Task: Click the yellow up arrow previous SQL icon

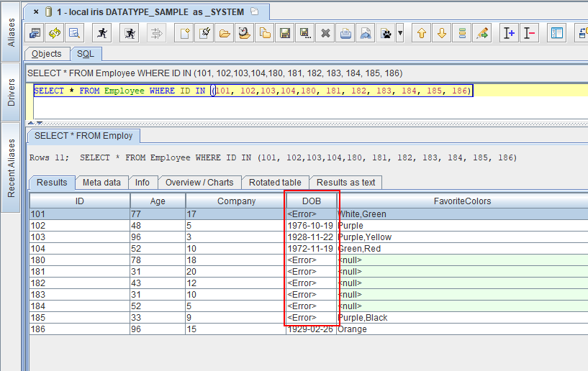Action: (x=422, y=33)
